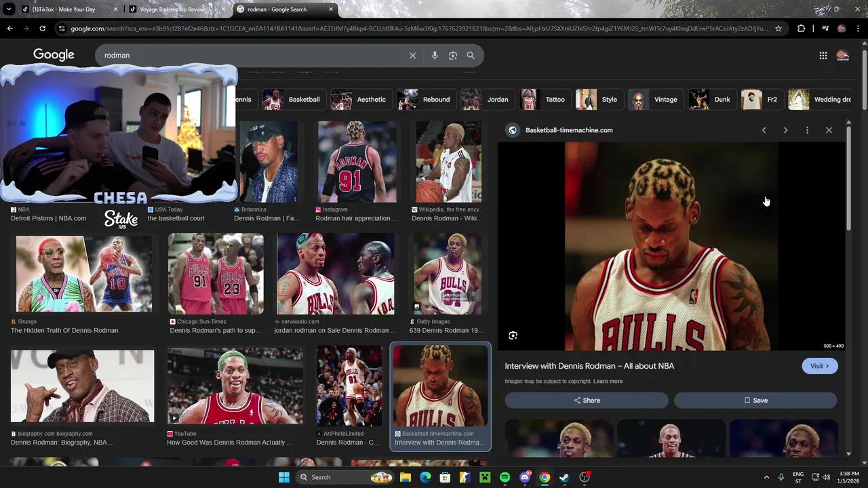The image size is (868, 488).
Task: Open tab search dropdown in Chrome
Action: click(x=9, y=9)
